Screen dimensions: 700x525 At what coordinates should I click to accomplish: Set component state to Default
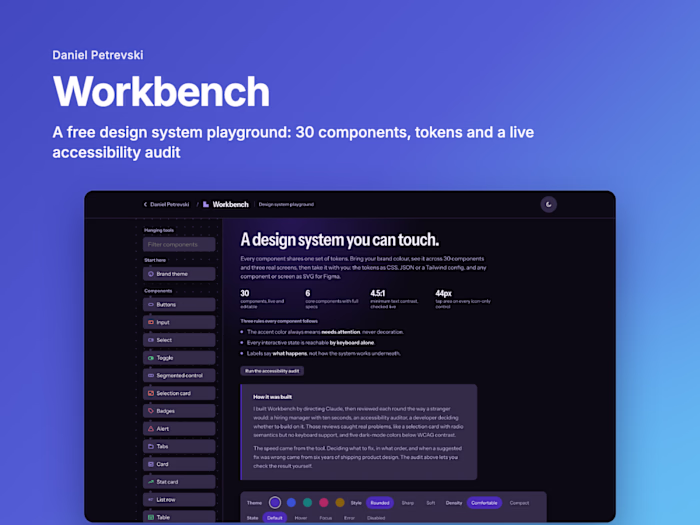coord(275,518)
